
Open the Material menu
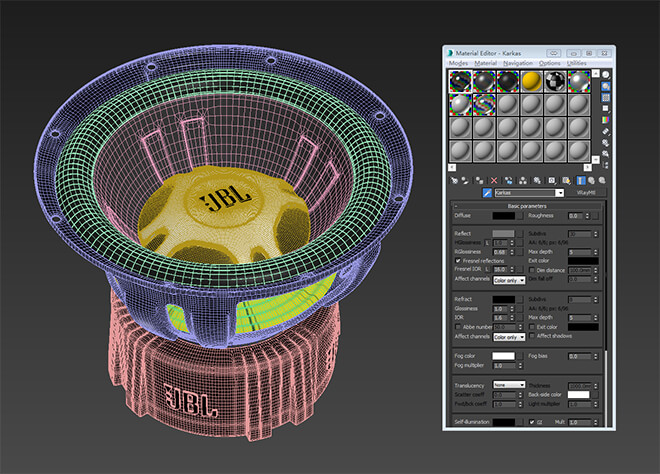[x=486, y=63]
